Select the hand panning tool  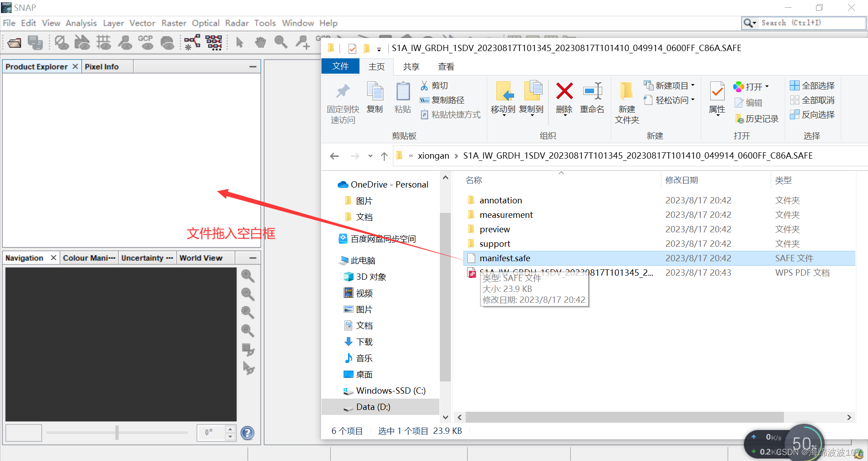coord(260,43)
